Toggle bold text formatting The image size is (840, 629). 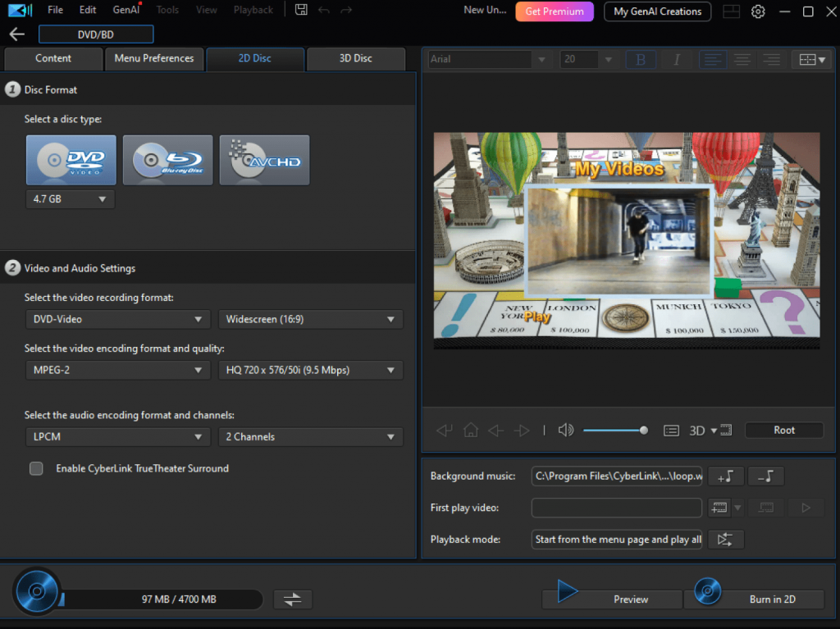[641, 59]
